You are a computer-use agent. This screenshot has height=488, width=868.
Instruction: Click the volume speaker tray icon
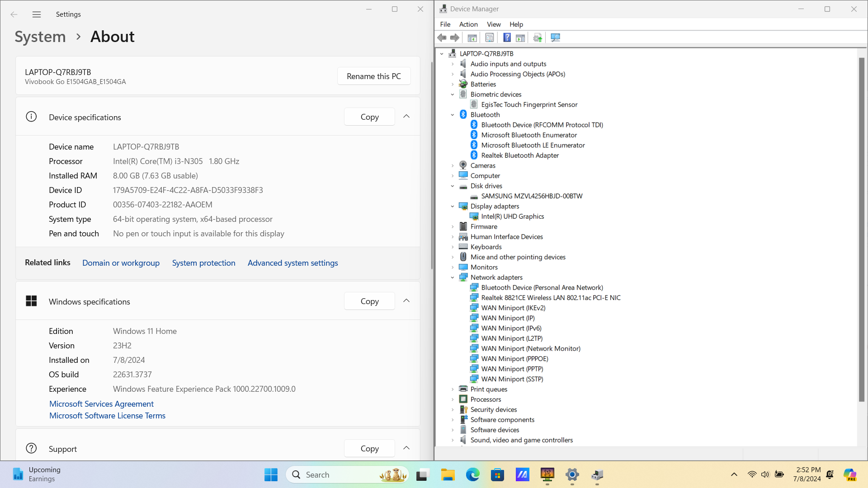(x=765, y=474)
